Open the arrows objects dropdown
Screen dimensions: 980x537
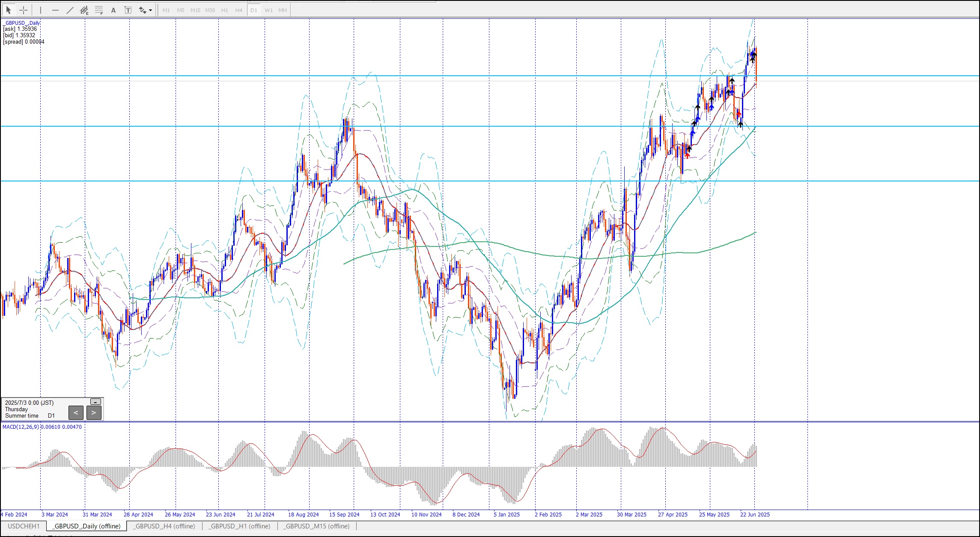point(150,10)
